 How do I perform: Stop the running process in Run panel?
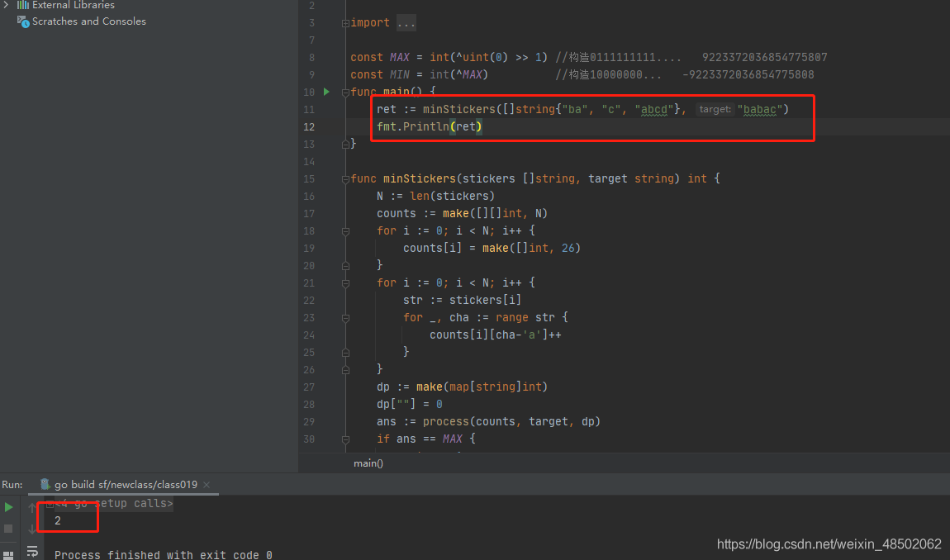tap(8, 529)
